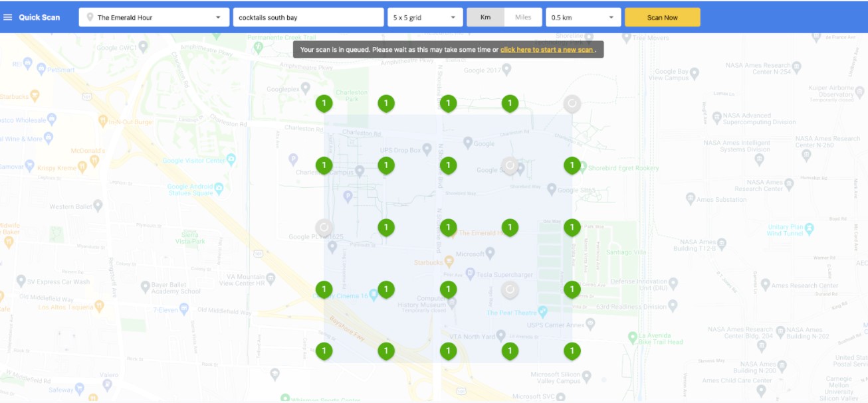
Task: Click the SV Express Car Wash marker
Action: coord(21,281)
